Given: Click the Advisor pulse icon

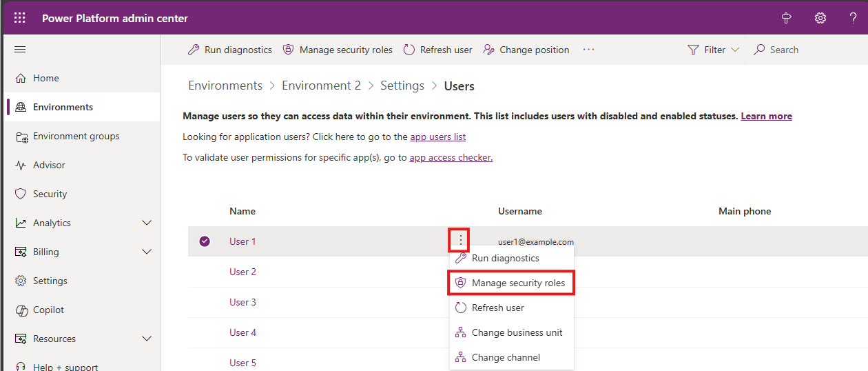Looking at the screenshot, I should [x=21, y=165].
